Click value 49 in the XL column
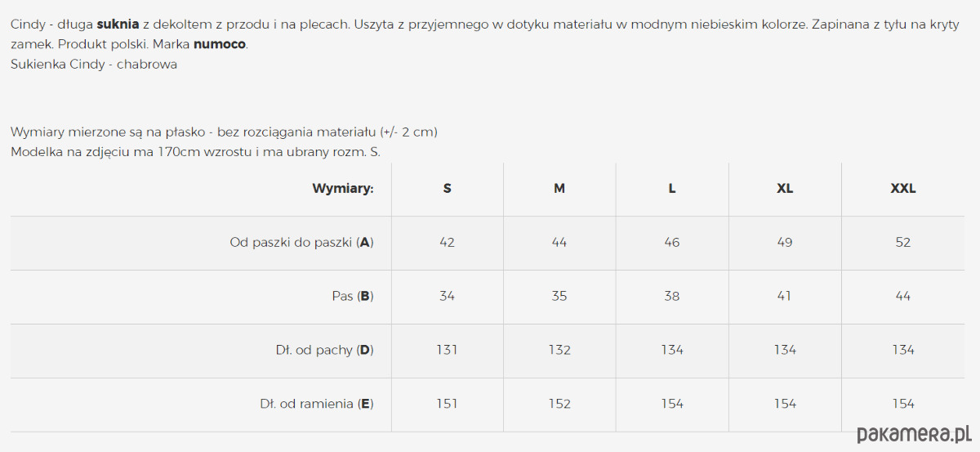The height and width of the screenshot is (452, 980). (785, 243)
